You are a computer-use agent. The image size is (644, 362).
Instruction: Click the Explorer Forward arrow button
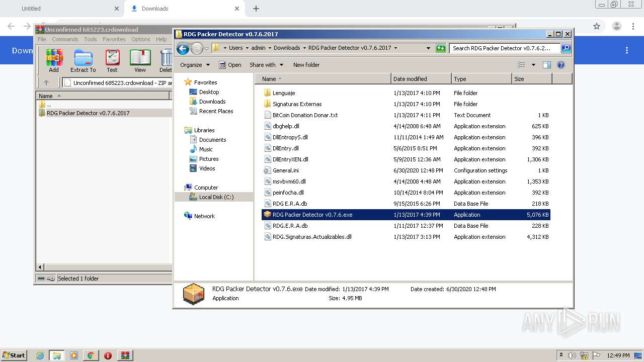(x=197, y=48)
